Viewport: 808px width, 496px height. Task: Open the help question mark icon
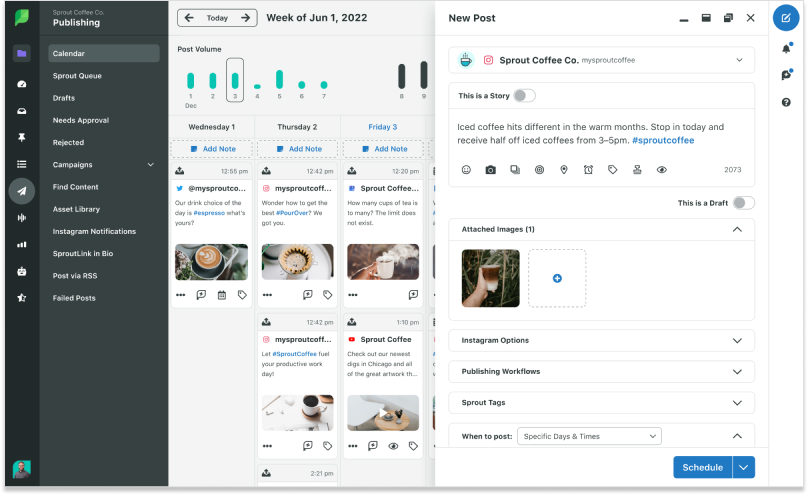[x=786, y=102]
